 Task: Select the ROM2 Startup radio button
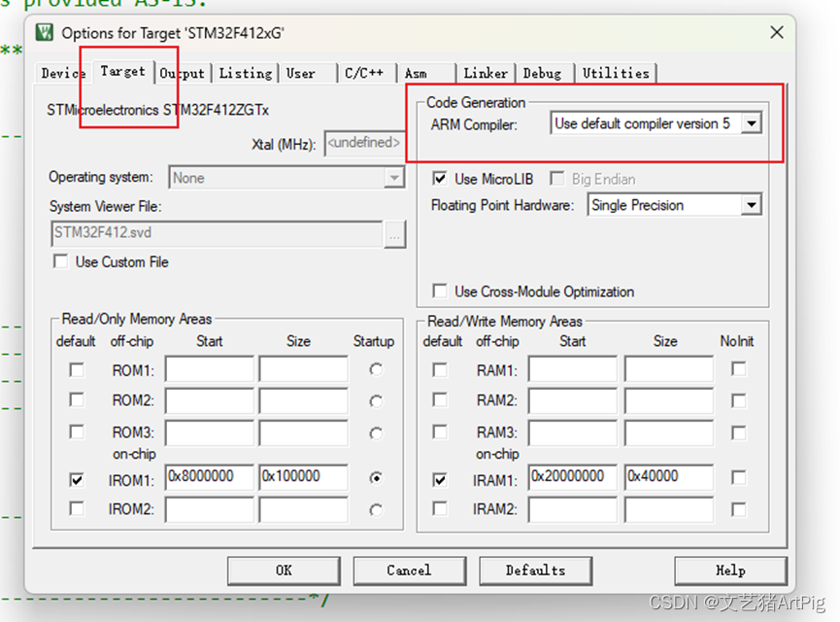tap(376, 401)
